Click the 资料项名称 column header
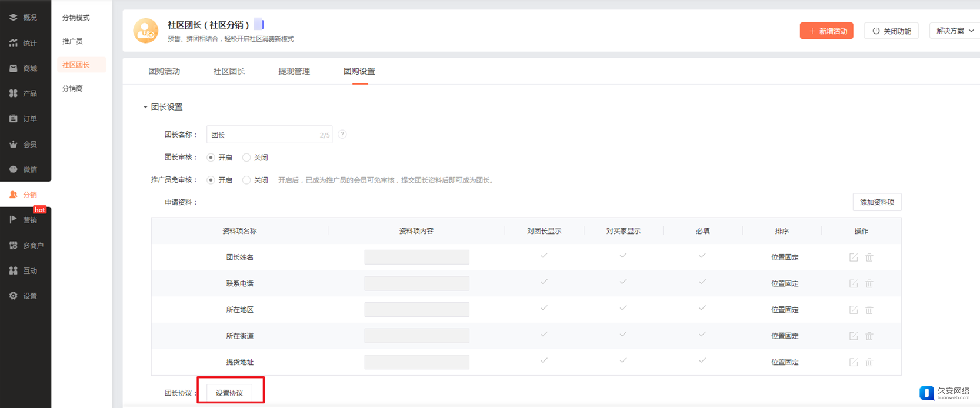The width and height of the screenshot is (980, 408). coord(239,231)
